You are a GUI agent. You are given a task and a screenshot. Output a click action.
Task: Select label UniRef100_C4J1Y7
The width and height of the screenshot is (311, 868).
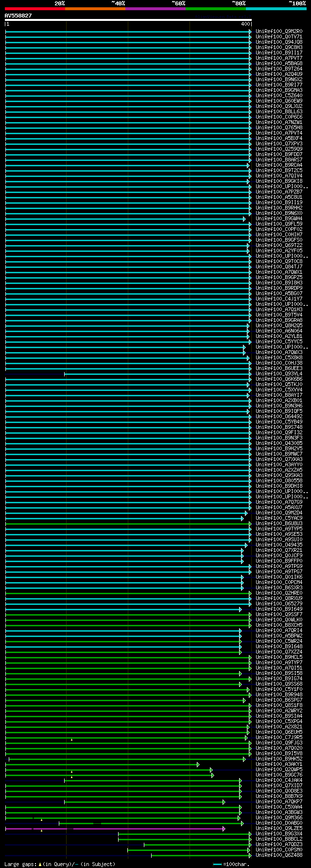click(x=279, y=299)
